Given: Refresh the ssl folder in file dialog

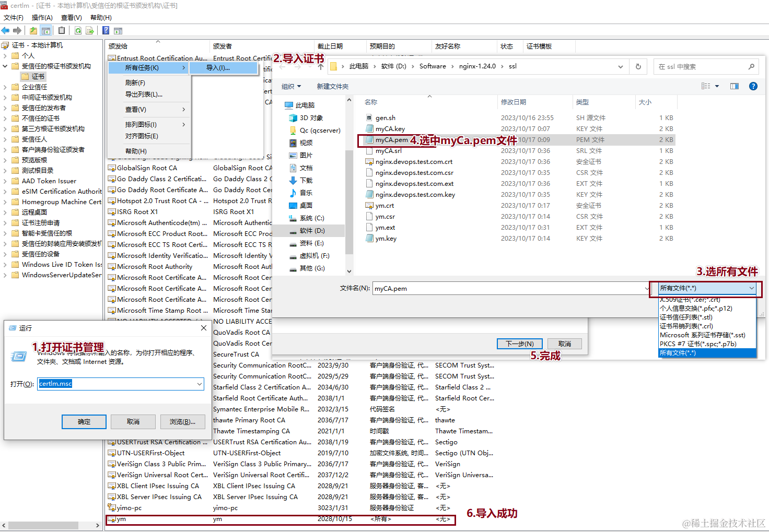Looking at the screenshot, I should [638, 67].
